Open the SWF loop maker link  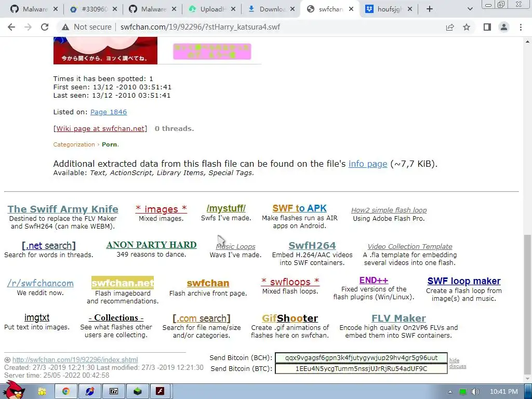coord(464,281)
